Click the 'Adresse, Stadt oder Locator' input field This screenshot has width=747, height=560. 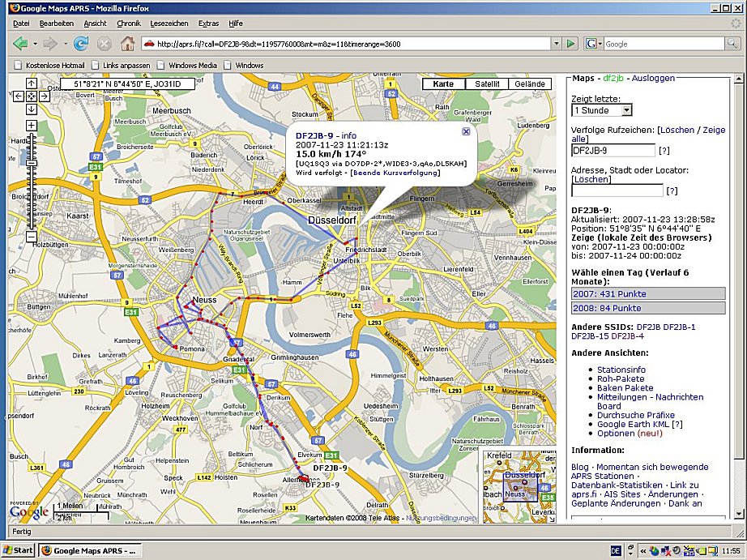coord(617,190)
